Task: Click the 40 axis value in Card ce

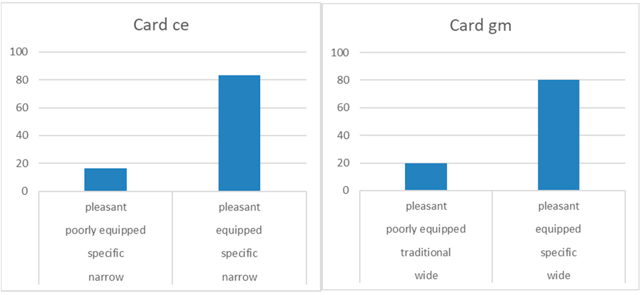Action: coord(22,135)
